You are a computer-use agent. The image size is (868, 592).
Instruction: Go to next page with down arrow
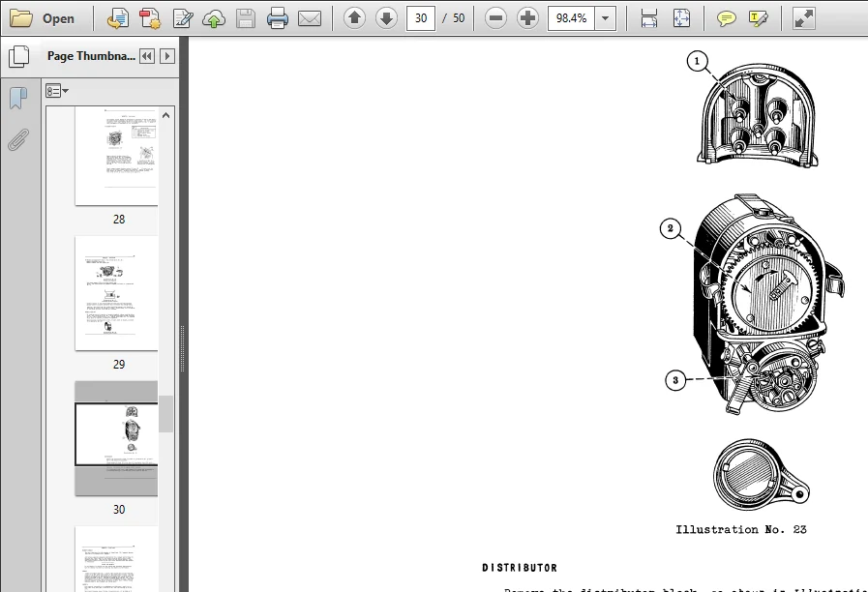[386, 18]
